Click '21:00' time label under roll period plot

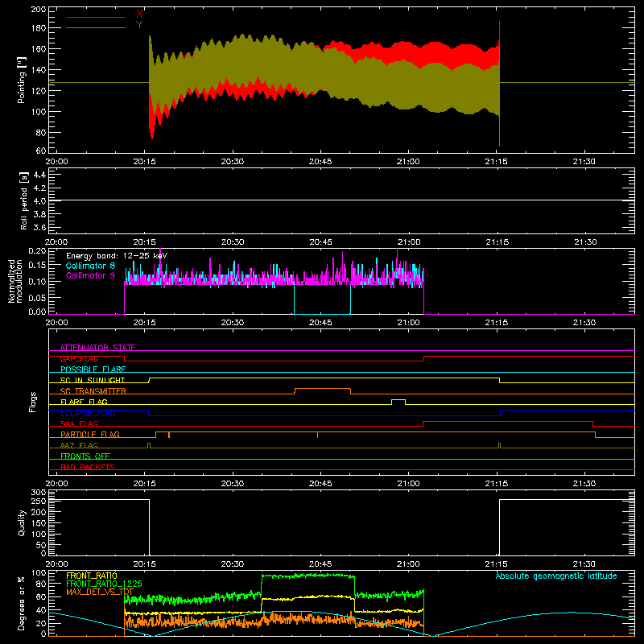409,242
